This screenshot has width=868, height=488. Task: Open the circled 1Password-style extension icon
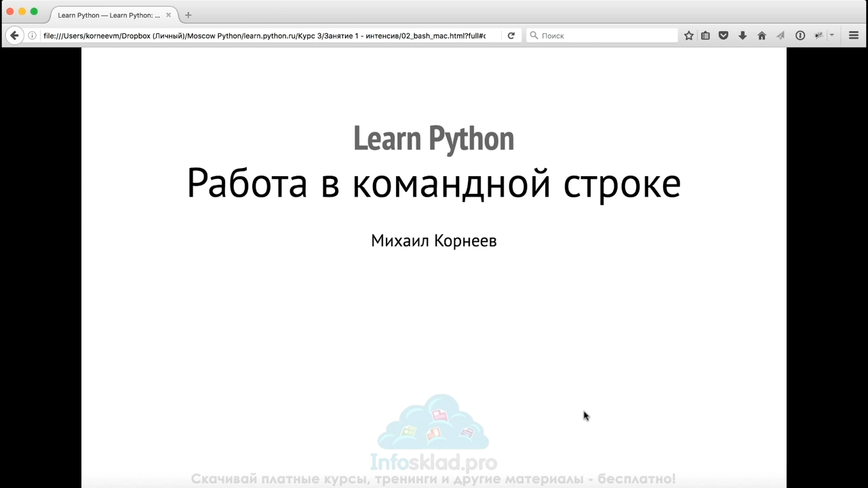(x=800, y=35)
